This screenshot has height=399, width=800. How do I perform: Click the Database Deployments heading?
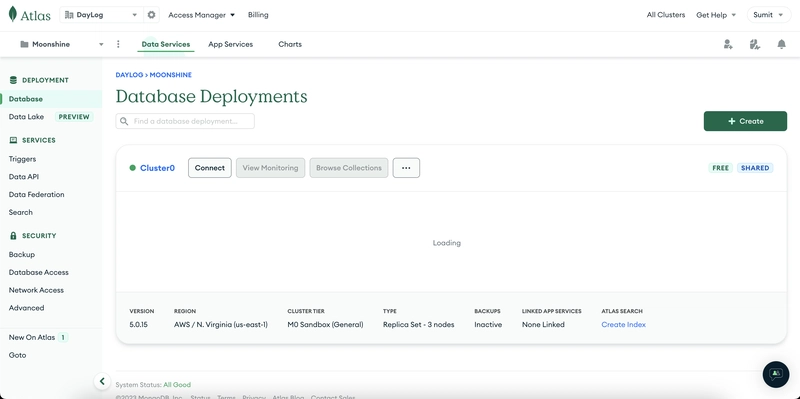(x=212, y=96)
